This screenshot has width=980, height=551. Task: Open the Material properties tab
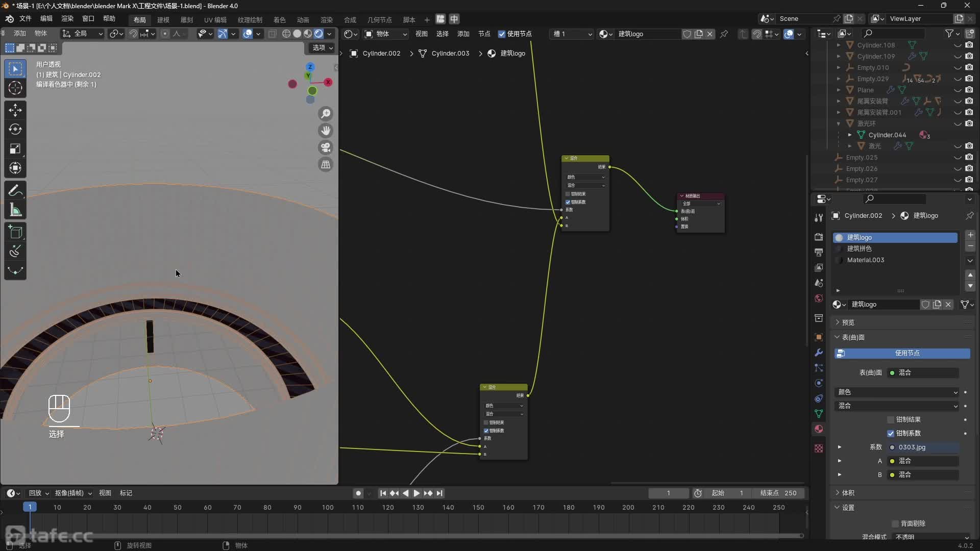click(819, 429)
